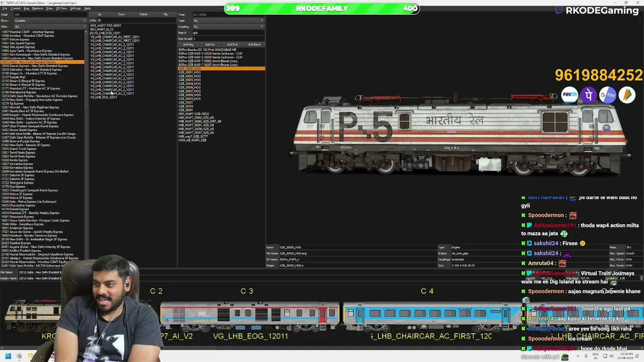Open the View menu
The width and height of the screenshot is (644, 362).
(x=49, y=9)
